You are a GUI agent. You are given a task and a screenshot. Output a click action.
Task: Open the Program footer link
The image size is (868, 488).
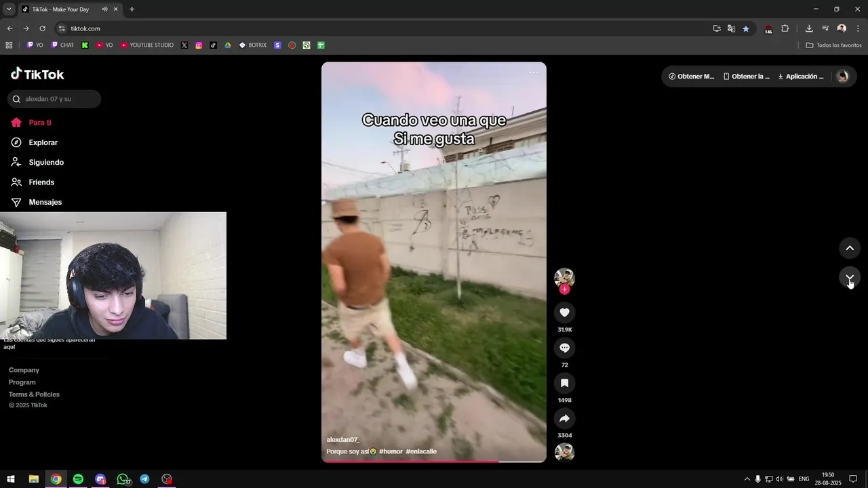click(x=22, y=382)
